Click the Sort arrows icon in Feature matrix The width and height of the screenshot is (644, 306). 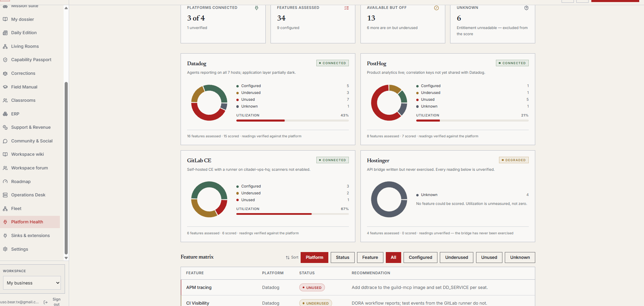click(288, 258)
